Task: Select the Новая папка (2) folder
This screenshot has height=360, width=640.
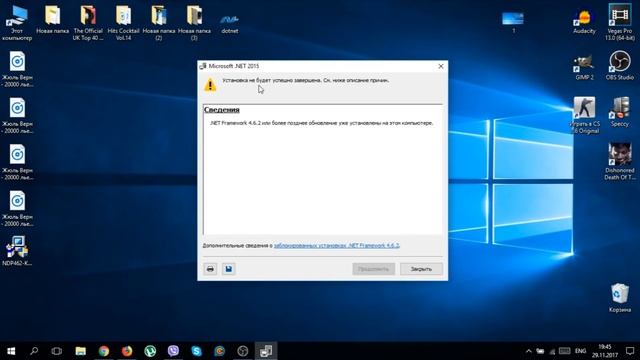Action: [159, 23]
